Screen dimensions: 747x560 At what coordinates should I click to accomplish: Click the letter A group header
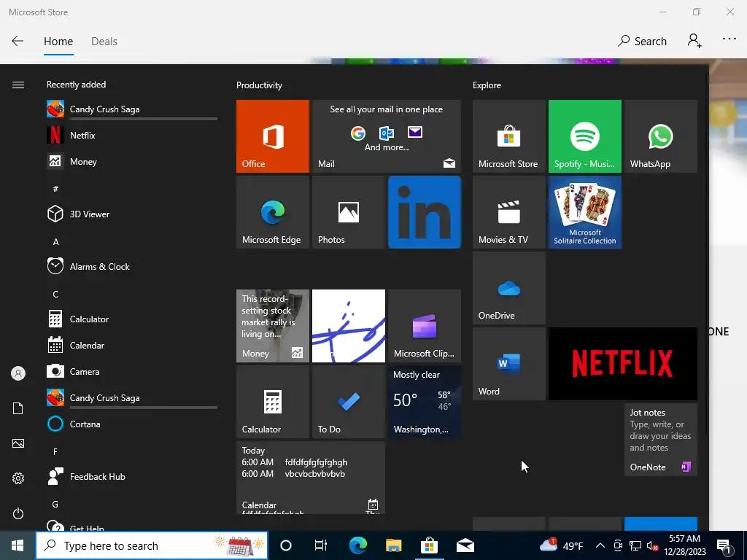(55, 242)
